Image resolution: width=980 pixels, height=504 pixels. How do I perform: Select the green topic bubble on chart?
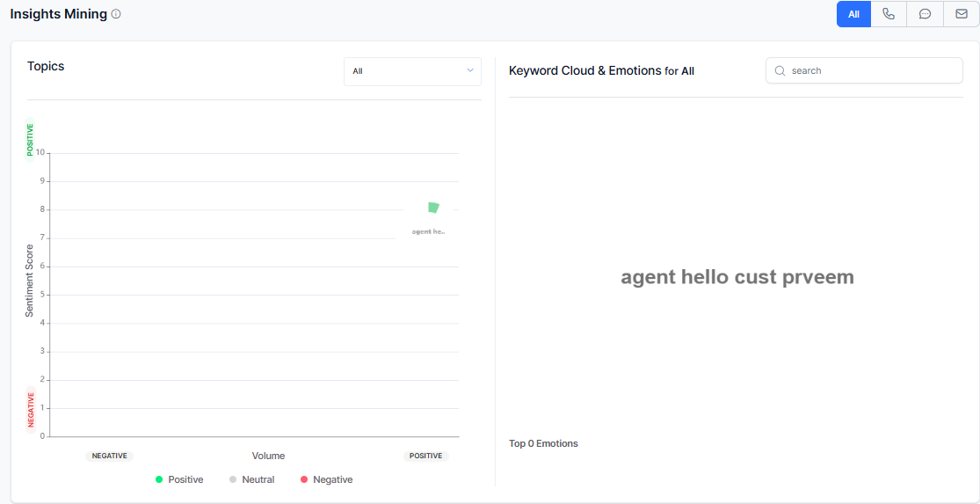(433, 208)
